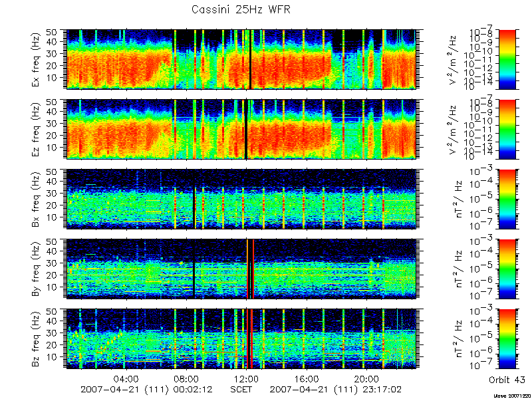Screen dimensions: 532x399
Task: Click the Bz panel color scale bar
Action: [507, 339]
